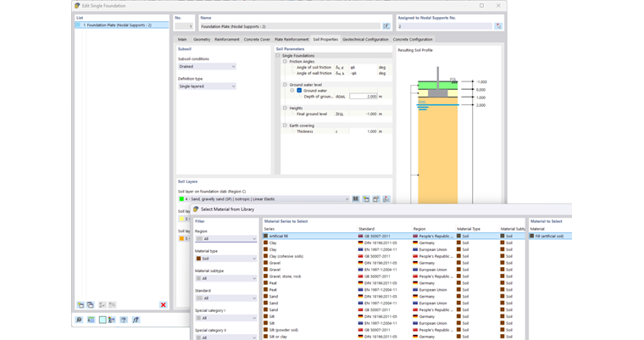
Task: Click the Depth of groundwater value field
Action: coord(364,96)
